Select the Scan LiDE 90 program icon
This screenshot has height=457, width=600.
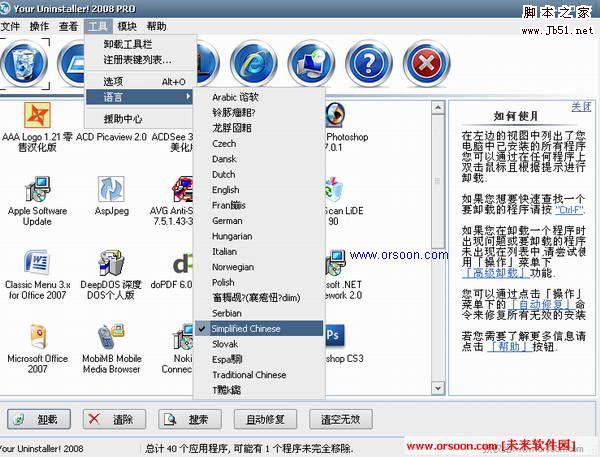pos(334,189)
